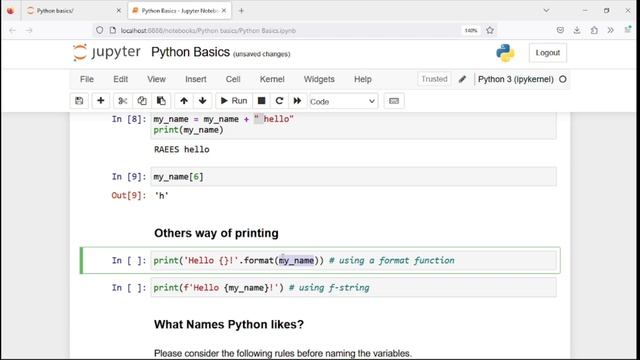Save notebook with the floppy disk icon

(79, 101)
